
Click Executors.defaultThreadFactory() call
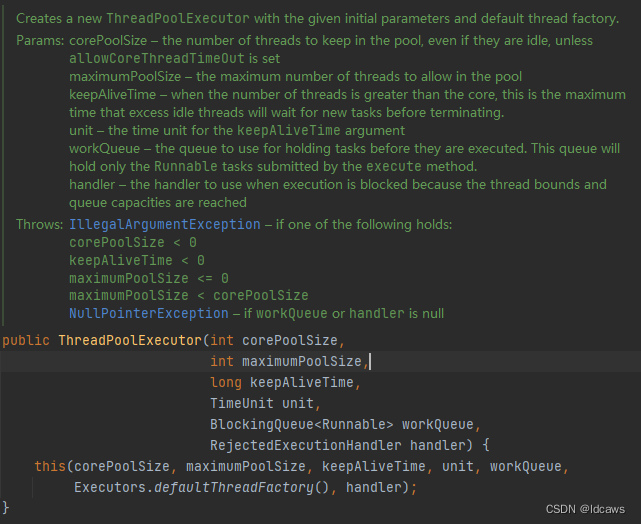[x=201, y=487]
